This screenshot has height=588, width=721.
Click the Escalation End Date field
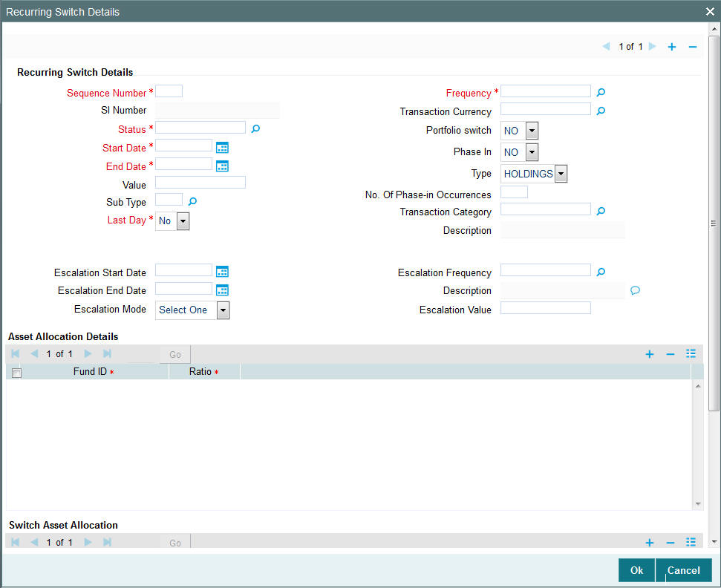coord(184,288)
